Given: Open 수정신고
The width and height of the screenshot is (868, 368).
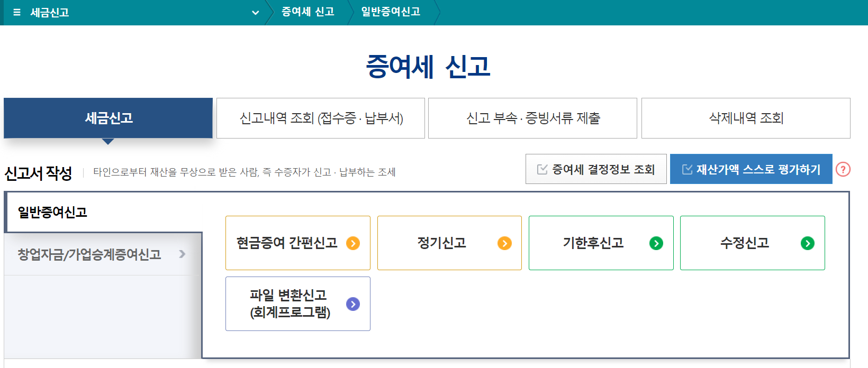Looking at the screenshot, I should [x=753, y=243].
